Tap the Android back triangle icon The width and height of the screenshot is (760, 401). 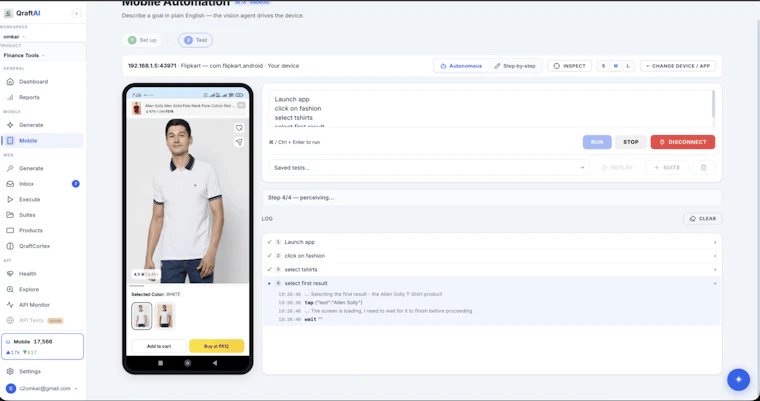click(x=215, y=363)
